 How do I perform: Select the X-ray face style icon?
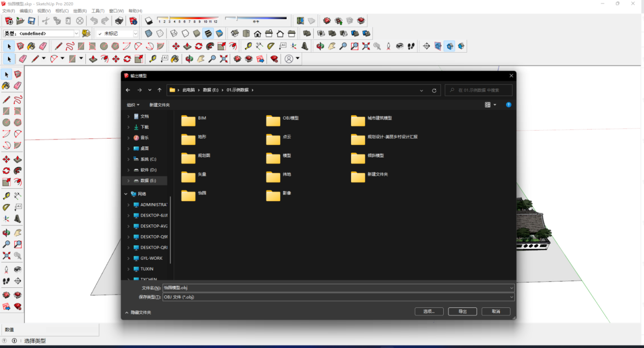(x=148, y=34)
